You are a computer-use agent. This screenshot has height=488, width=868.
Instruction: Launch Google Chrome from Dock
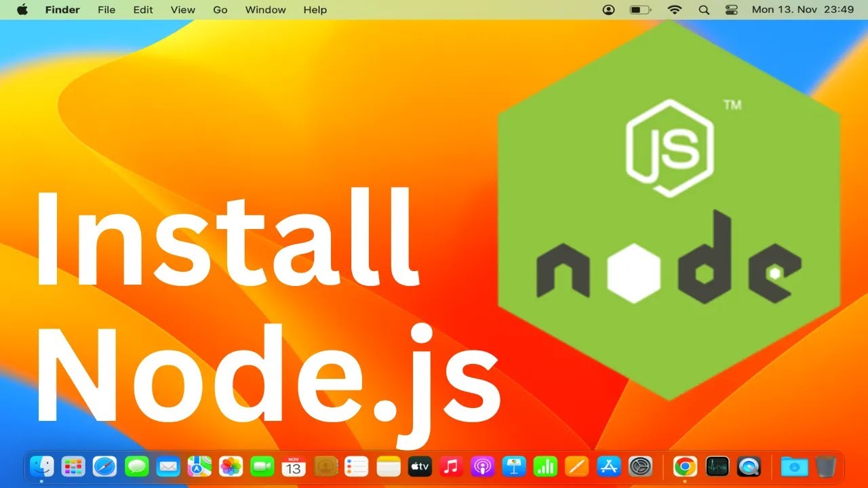[x=685, y=466]
